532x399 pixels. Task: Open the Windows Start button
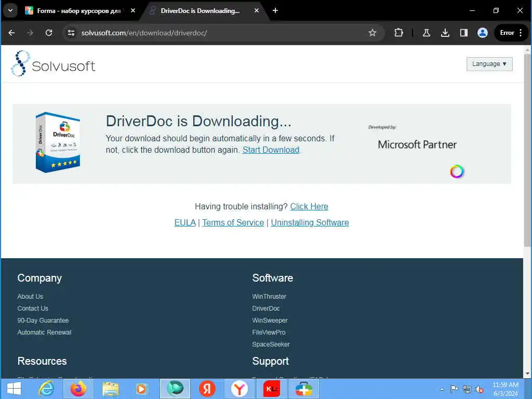point(14,389)
